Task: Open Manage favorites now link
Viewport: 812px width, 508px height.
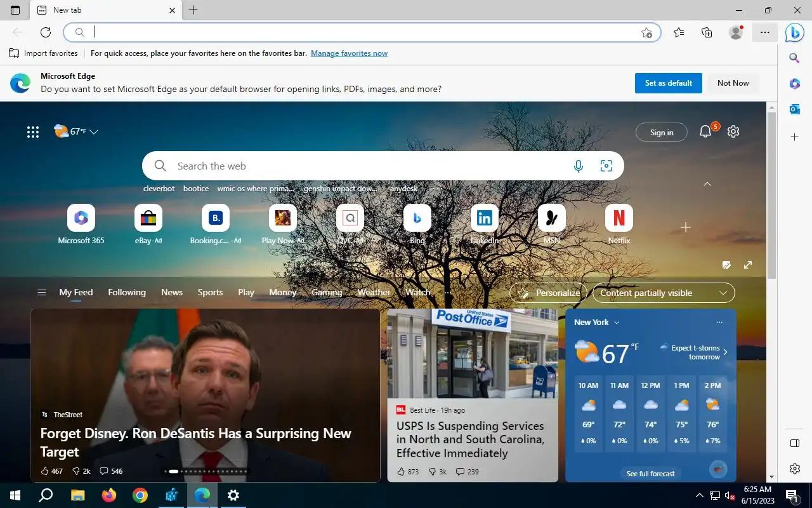Action: coord(349,53)
